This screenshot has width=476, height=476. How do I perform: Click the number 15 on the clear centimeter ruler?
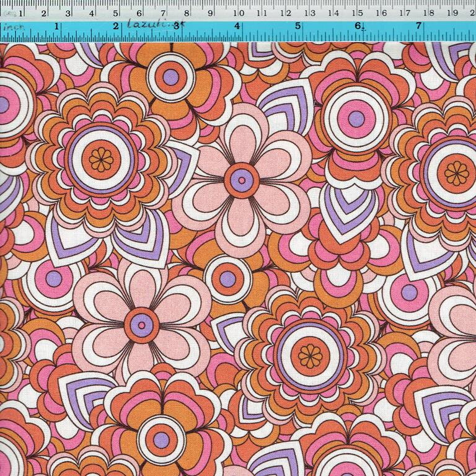[x=358, y=13]
